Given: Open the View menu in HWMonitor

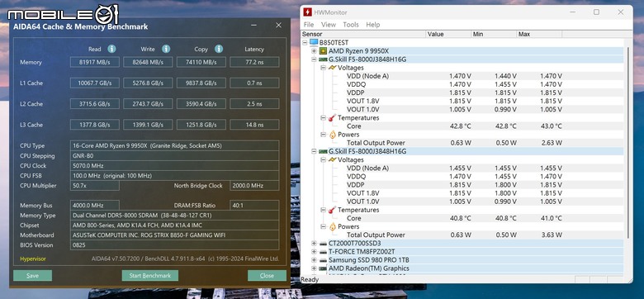Looking at the screenshot, I should coord(328,25).
